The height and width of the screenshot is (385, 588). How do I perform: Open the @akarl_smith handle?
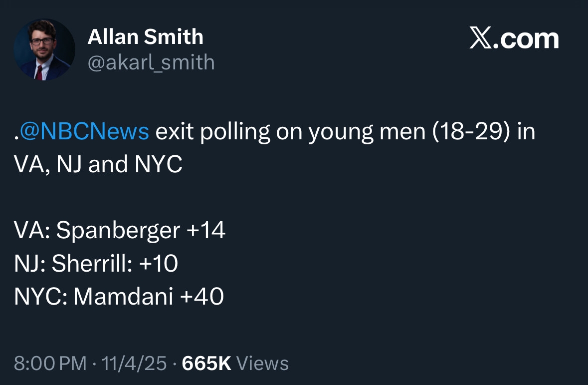[151, 63]
